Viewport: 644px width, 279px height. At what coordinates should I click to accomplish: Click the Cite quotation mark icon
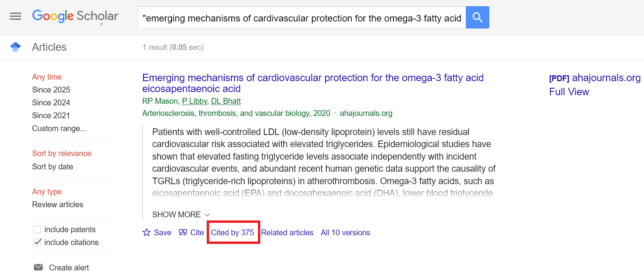[183, 233]
